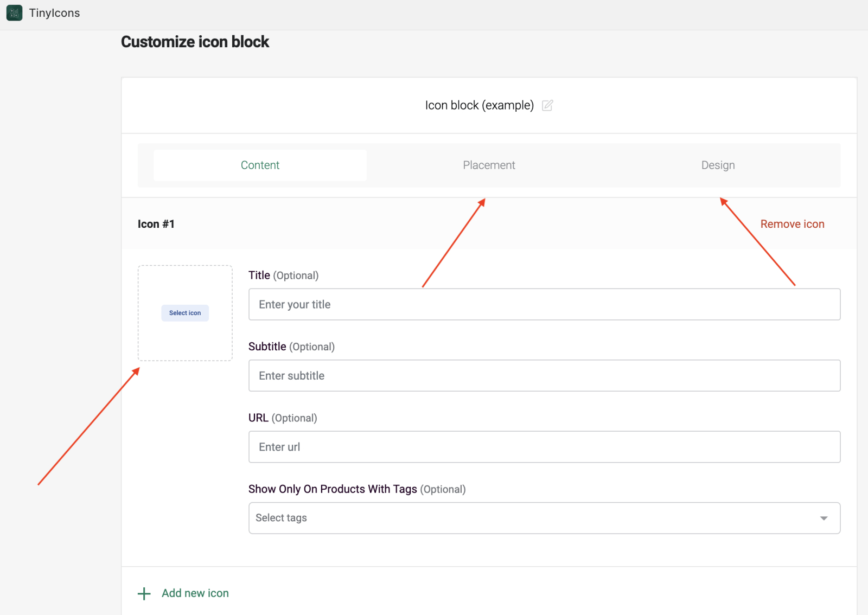This screenshot has width=868, height=615.
Task: Expand tags list using the chevron arrow
Action: (x=824, y=518)
